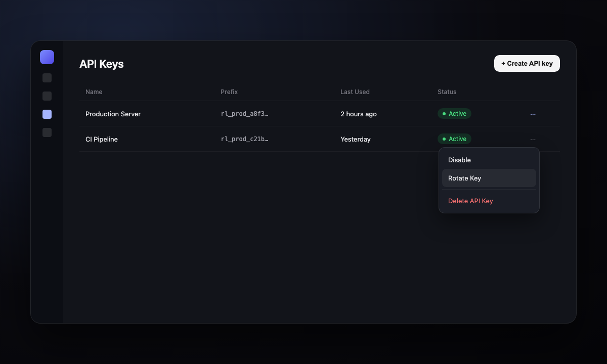607x364 pixels.
Task: Select the highlighted active sidebar icon
Action: coord(47,114)
